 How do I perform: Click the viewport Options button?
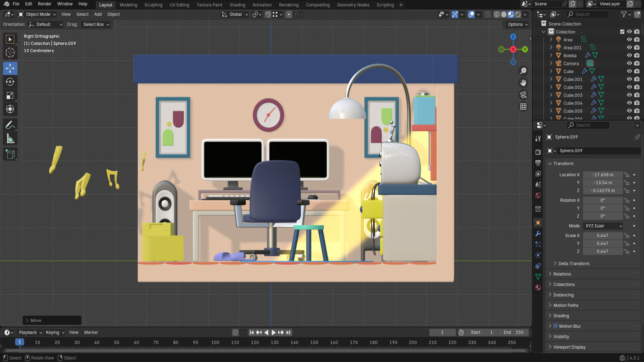(518, 24)
